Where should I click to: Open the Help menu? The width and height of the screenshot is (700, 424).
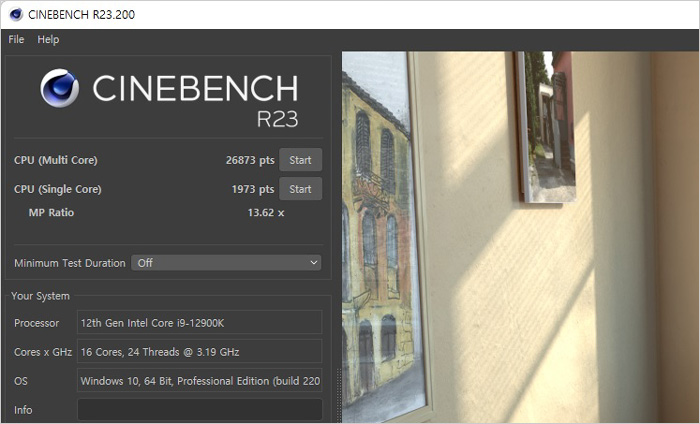pyautogui.click(x=48, y=39)
